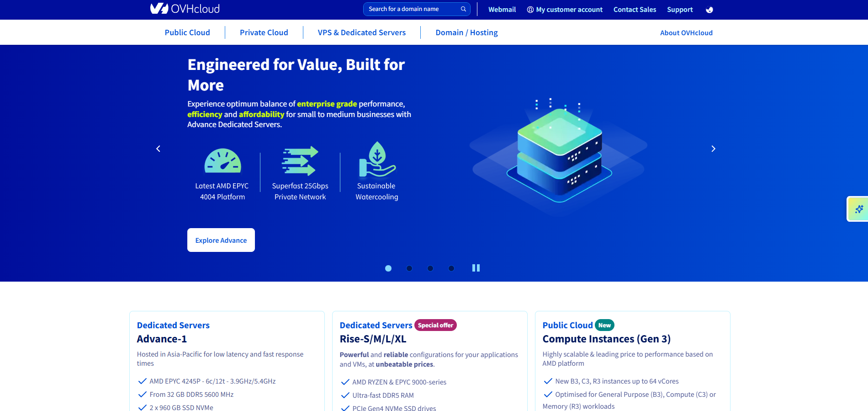Click 'Superfast 25Gbps Private Network' label
The image size is (868, 411).
pyautogui.click(x=300, y=191)
